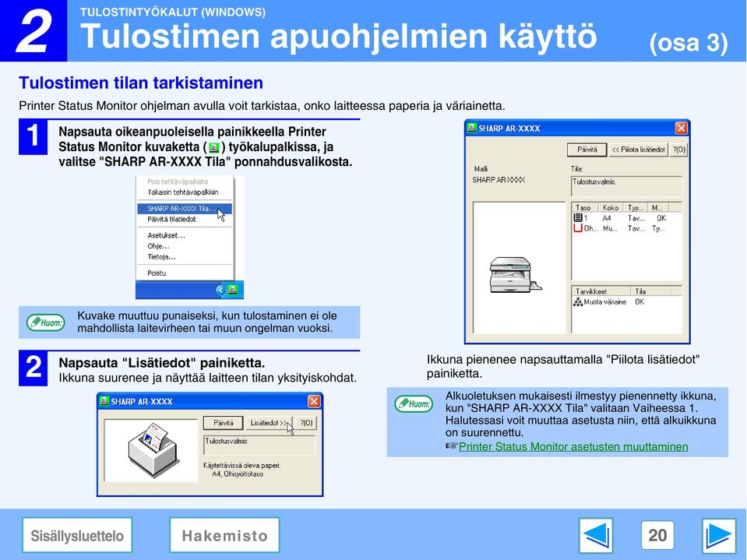Click the Huom note icon under step 1

pyautogui.click(x=46, y=322)
